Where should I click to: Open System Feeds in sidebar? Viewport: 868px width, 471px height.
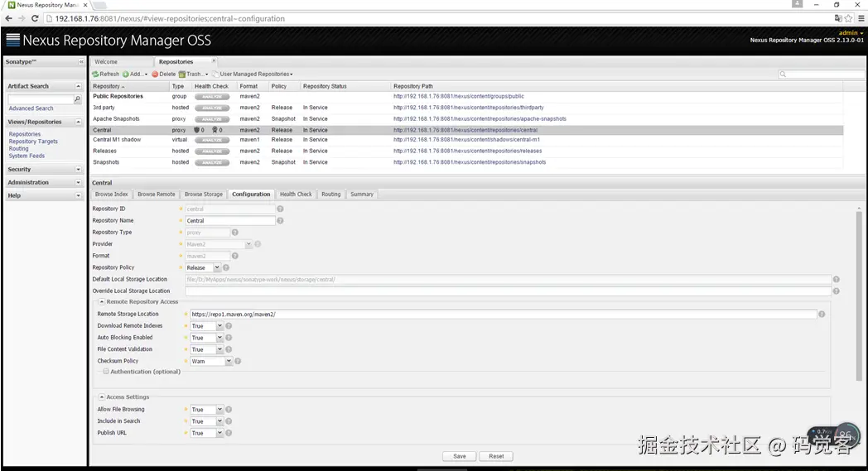point(27,156)
